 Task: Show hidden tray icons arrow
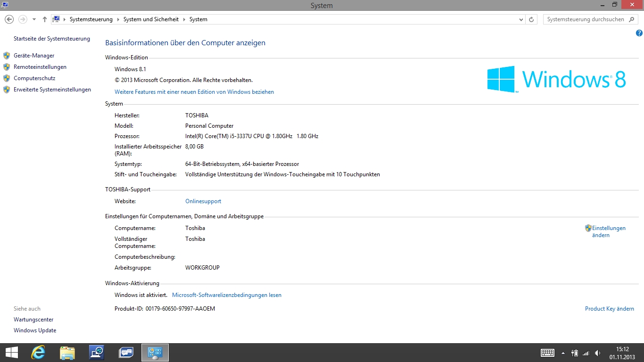click(x=563, y=353)
